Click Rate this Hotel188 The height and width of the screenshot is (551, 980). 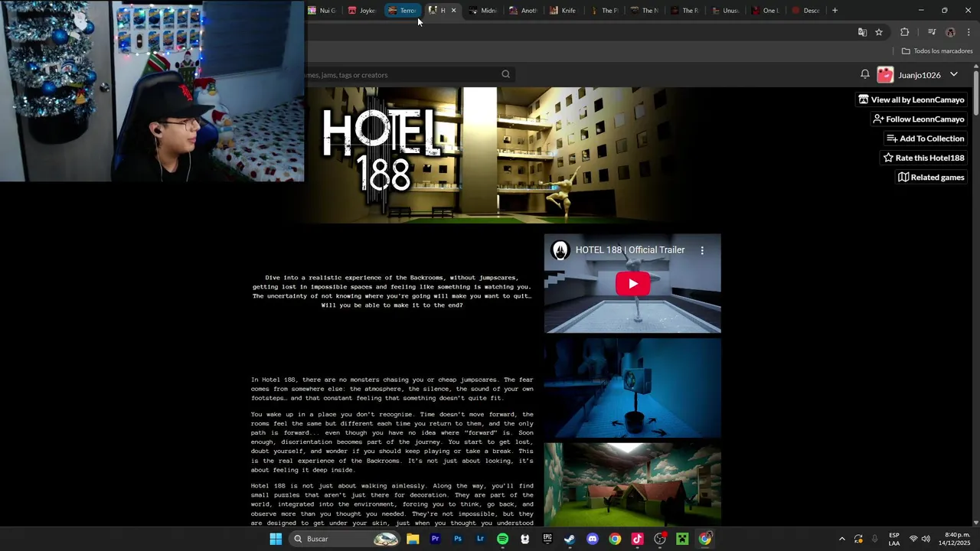click(x=923, y=158)
